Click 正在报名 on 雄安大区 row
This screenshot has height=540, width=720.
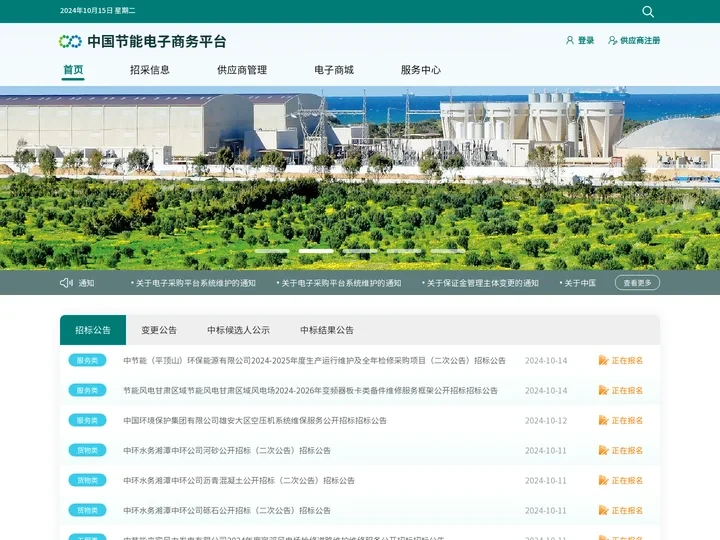pyautogui.click(x=627, y=420)
